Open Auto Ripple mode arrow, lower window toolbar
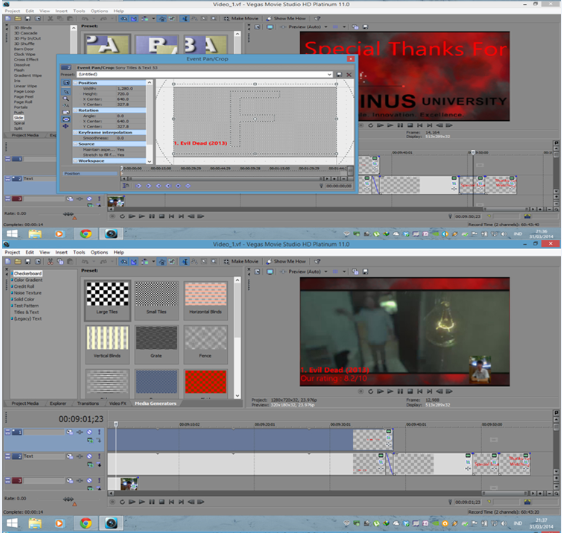 (153, 262)
